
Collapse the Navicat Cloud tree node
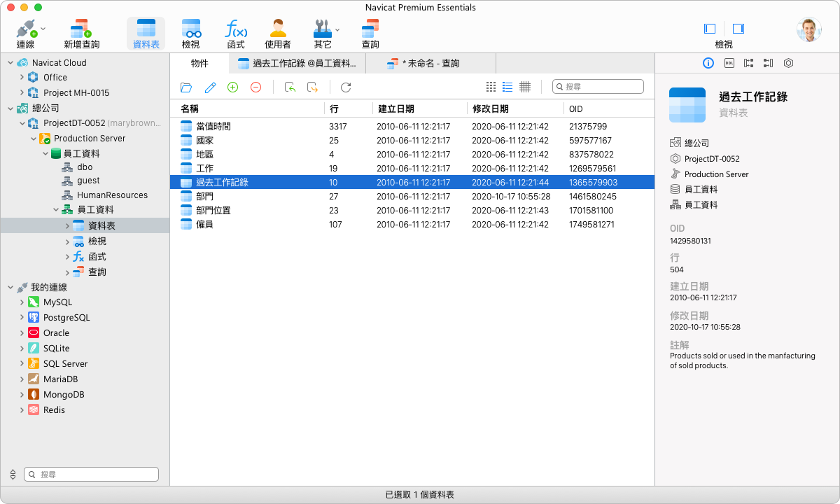[10, 62]
